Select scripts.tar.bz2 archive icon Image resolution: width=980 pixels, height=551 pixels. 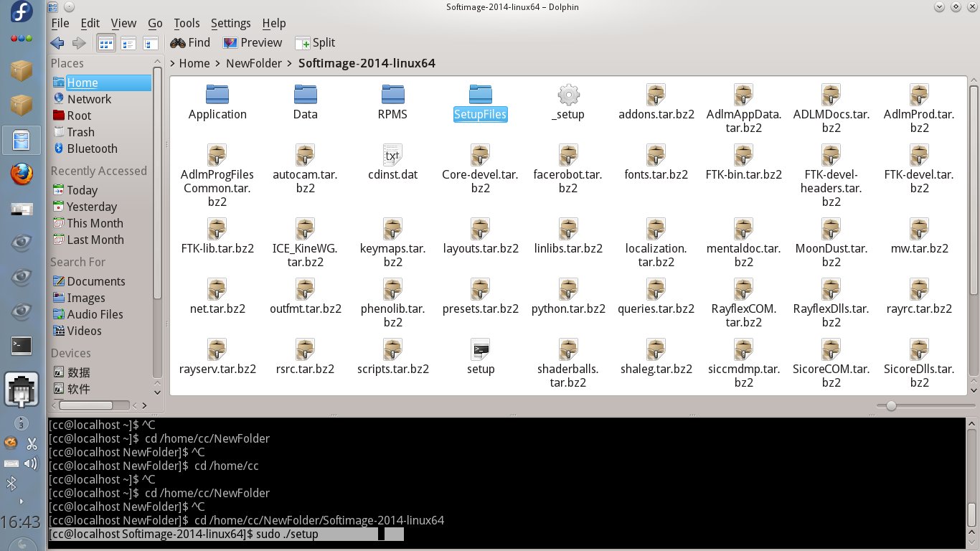tap(393, 349)
